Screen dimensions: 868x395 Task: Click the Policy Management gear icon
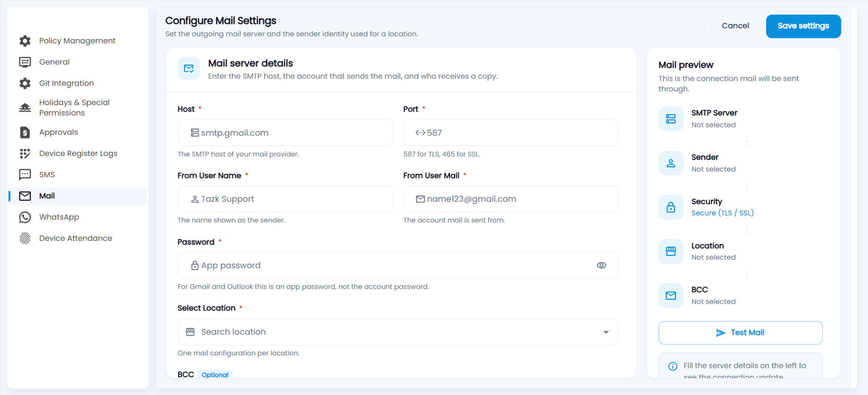click(x=25, y=41)
